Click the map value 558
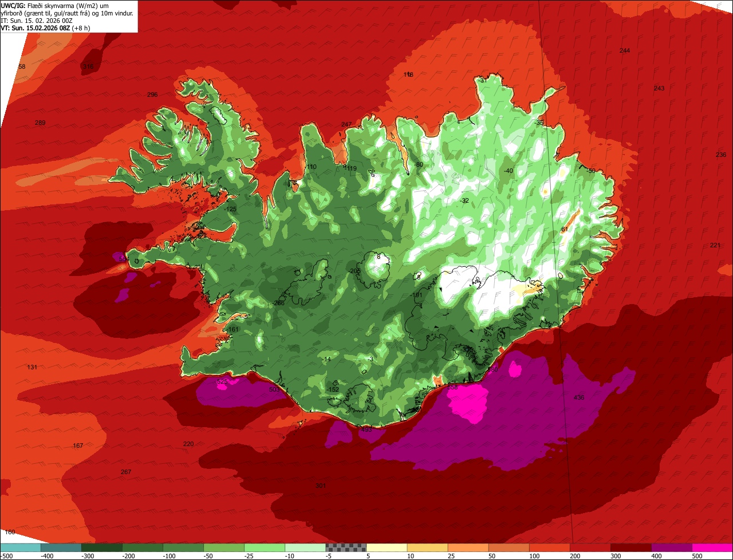733x560 pixels. pyautogui.click(x=452, y=387)
